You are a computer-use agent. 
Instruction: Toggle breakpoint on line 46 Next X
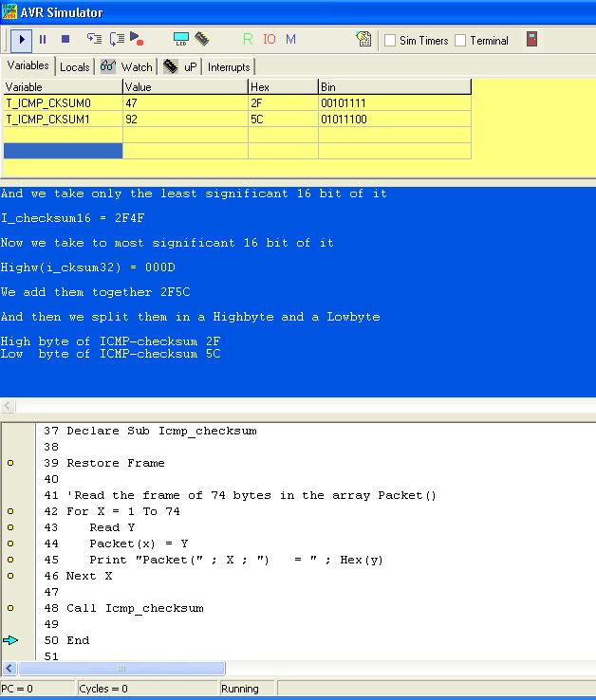[10, 576]
